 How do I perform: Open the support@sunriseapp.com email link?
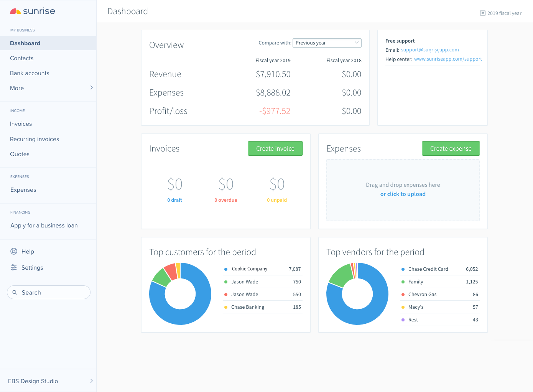point(430,49)
